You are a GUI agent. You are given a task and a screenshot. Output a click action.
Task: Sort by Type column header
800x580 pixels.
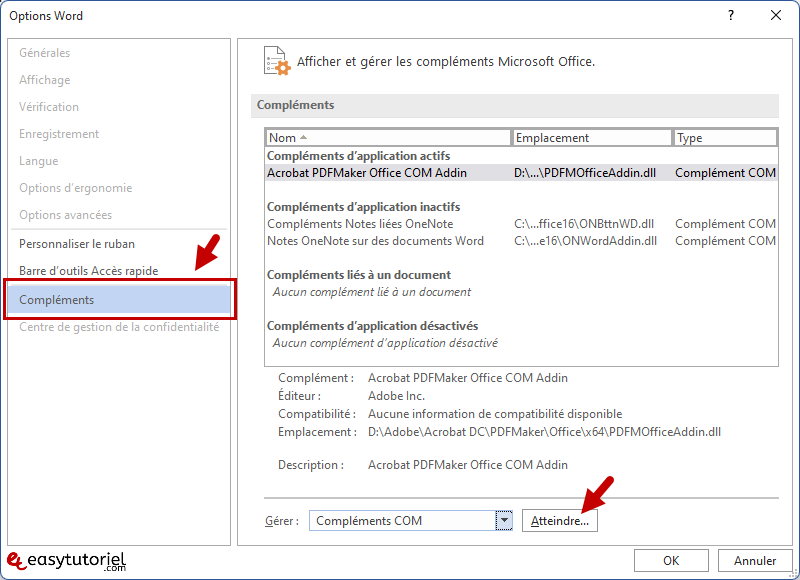[726, 138]
